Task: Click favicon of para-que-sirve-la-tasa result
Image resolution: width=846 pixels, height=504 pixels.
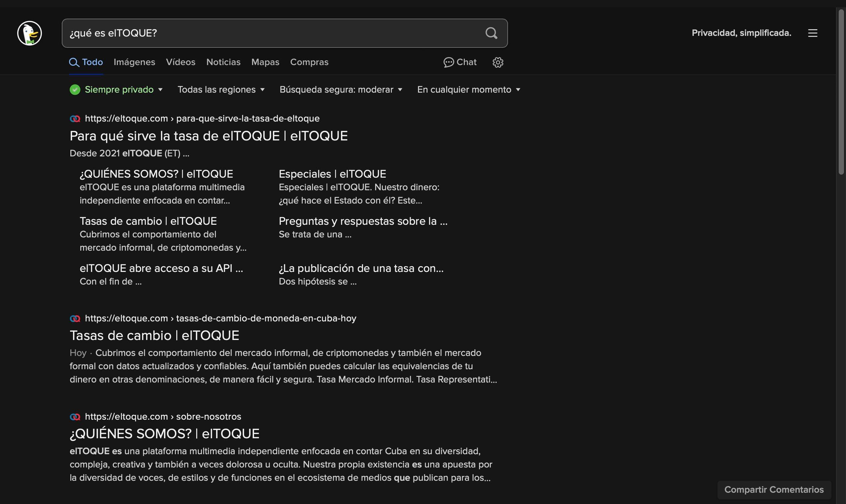Action: (75, 119)
